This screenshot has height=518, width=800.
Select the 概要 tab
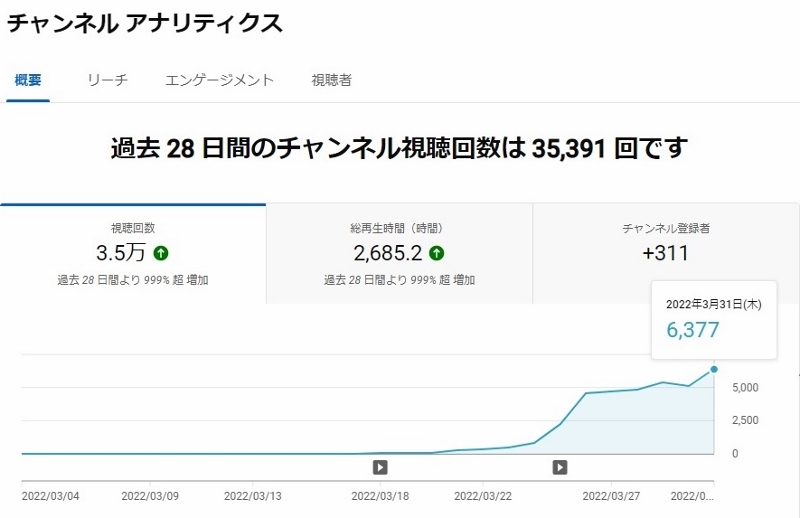click(x=28, y=80)
